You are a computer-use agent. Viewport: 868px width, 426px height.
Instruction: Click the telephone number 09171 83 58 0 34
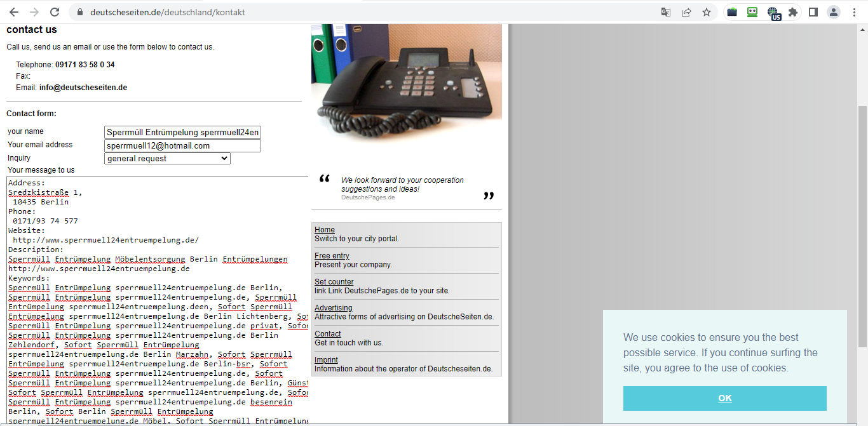pos(85,65)
